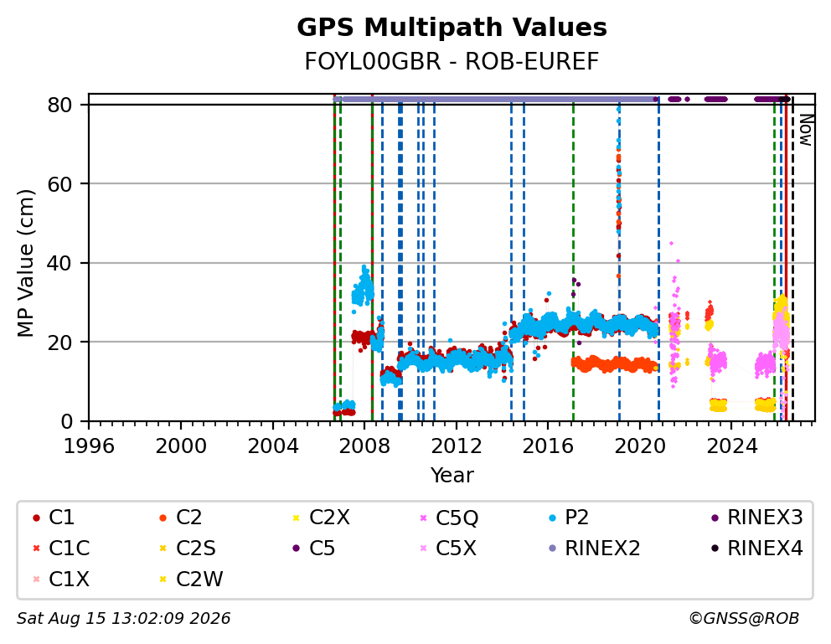Click the C1 legend marker dot
This screenshot has width=831, height=644.
click(x=36, y=518)
